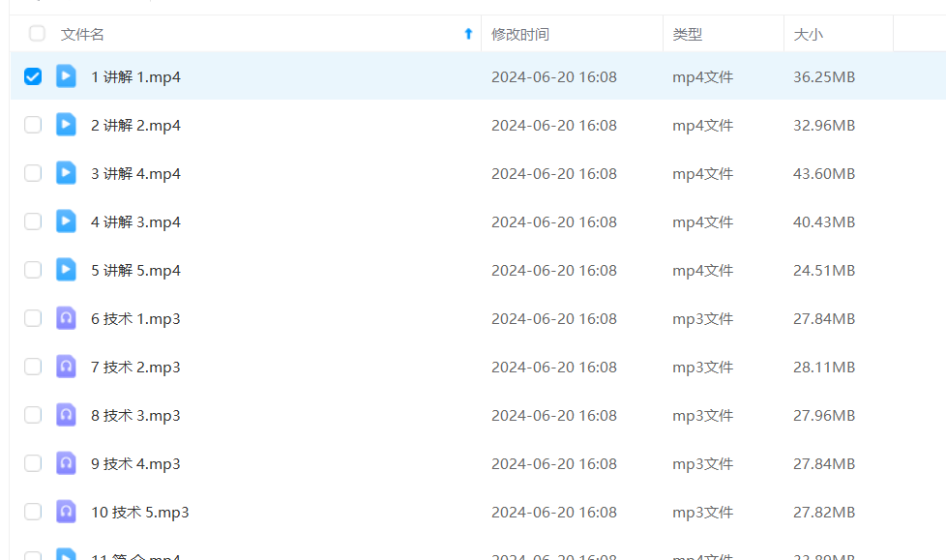
Task: Click the audio icon for 10 技术 5.mp3
Action: [66, 512]
